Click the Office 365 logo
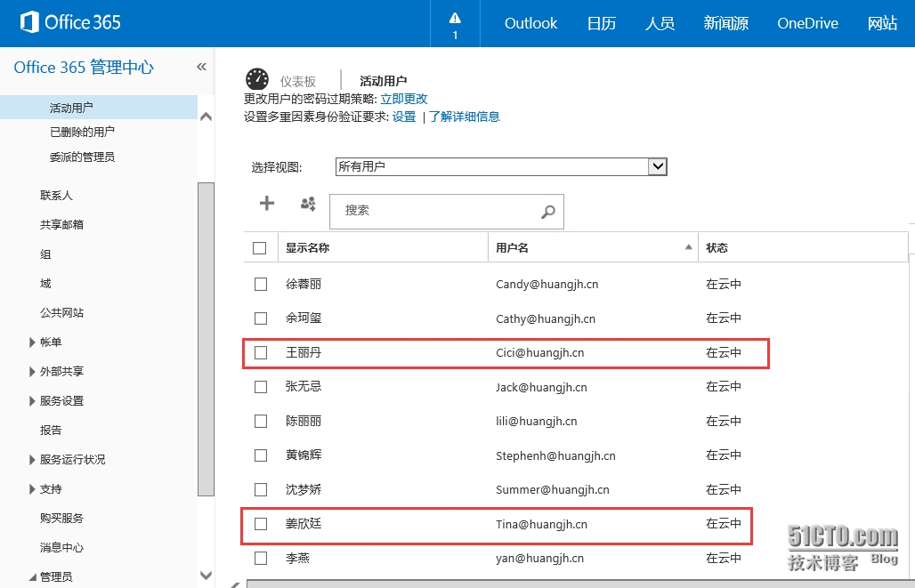Screen dimensions: 915x588 tap(70, 23)
